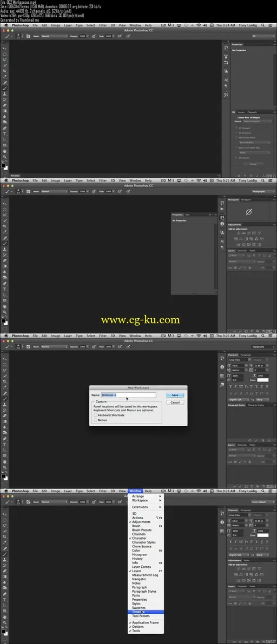
Task: Enable the Menus checkbox in New Workspace
Action: pyautogui.click(x=96, y=420)
